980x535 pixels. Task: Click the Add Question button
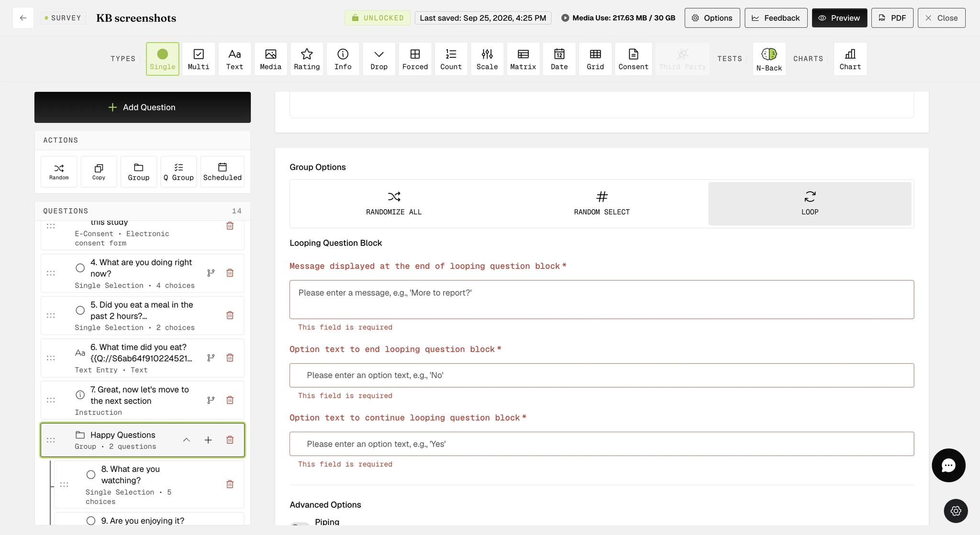143,107
